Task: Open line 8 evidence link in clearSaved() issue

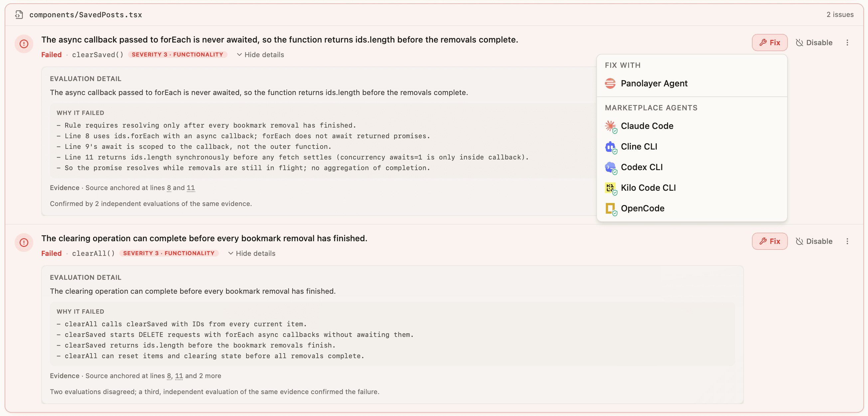Action: click(x=169, y=188)
